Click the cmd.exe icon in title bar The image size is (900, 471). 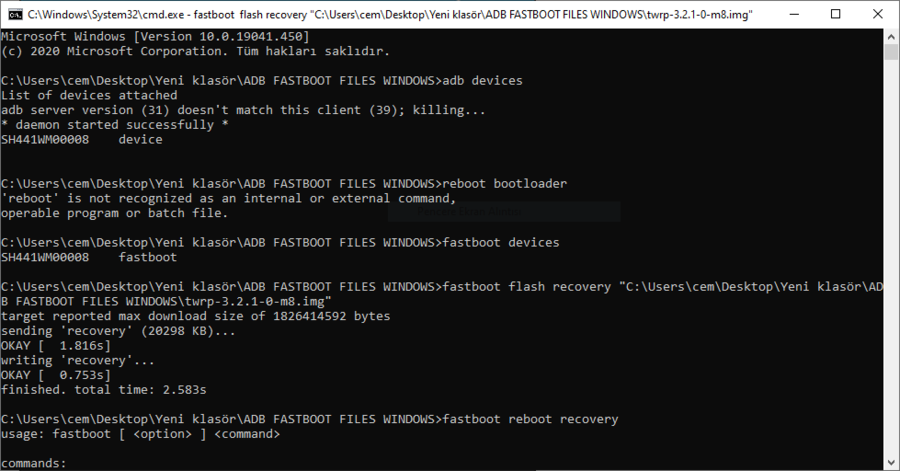click(13, 14)
